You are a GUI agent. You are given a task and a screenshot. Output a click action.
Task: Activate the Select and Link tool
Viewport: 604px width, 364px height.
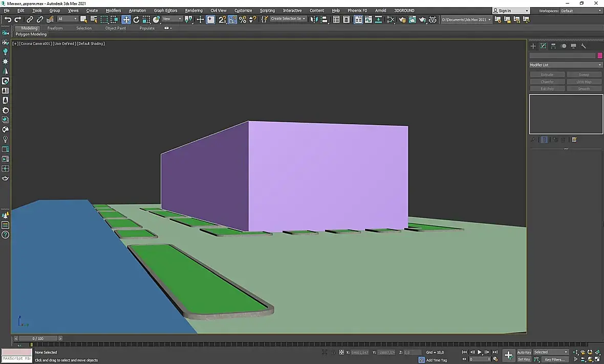[30, 19]
